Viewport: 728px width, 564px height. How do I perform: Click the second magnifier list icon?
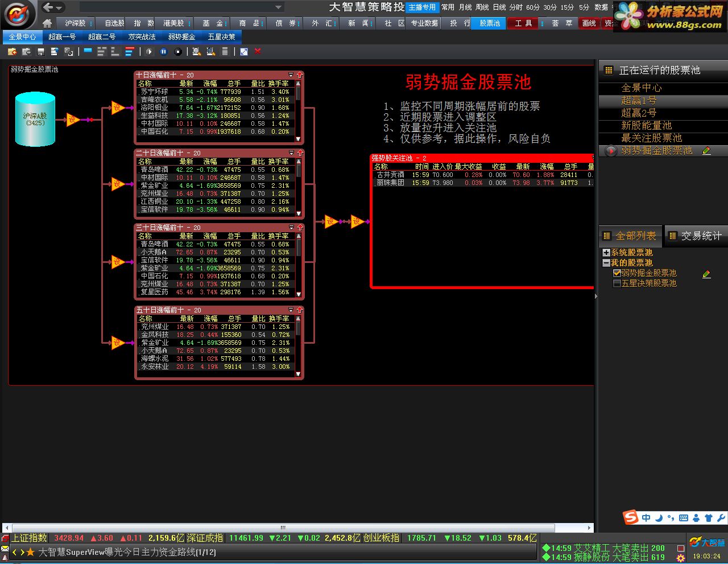tap(210, 52)
